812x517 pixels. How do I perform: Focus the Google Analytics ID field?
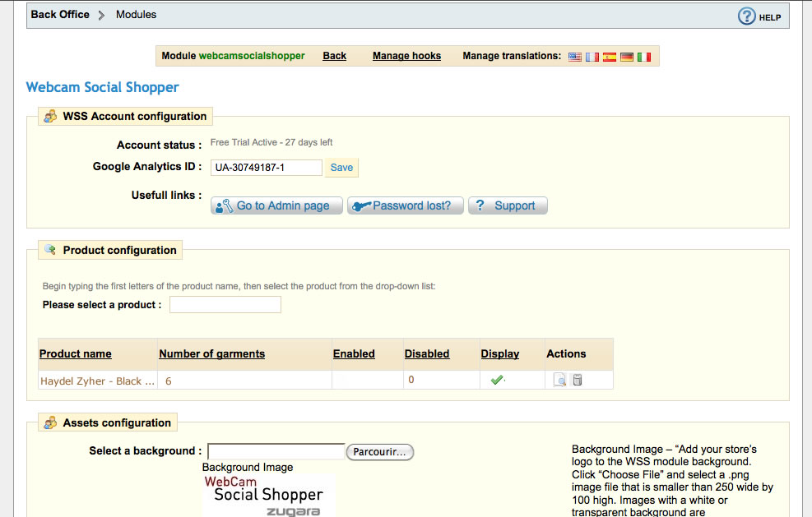267,168
